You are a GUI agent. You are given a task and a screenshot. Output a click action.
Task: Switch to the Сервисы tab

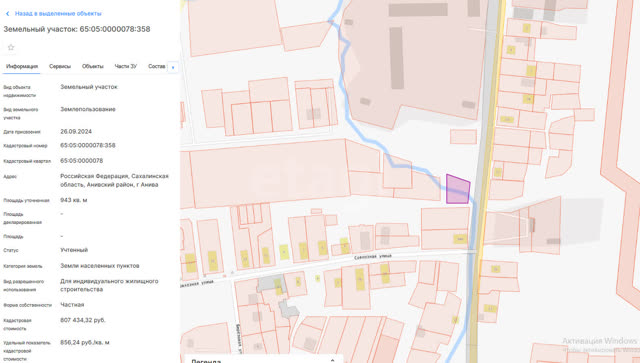(x=60, y=66)
